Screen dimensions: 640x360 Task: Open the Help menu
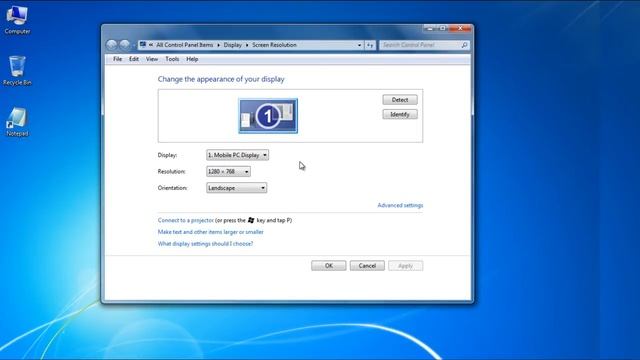pyautogui.click(x=192, y=59)
